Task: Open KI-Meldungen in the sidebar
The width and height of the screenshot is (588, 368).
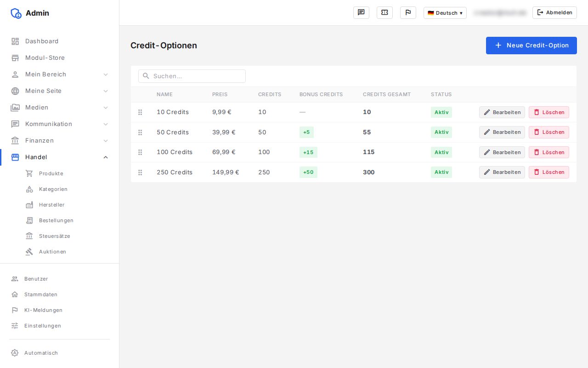Action: click(59, 310)
